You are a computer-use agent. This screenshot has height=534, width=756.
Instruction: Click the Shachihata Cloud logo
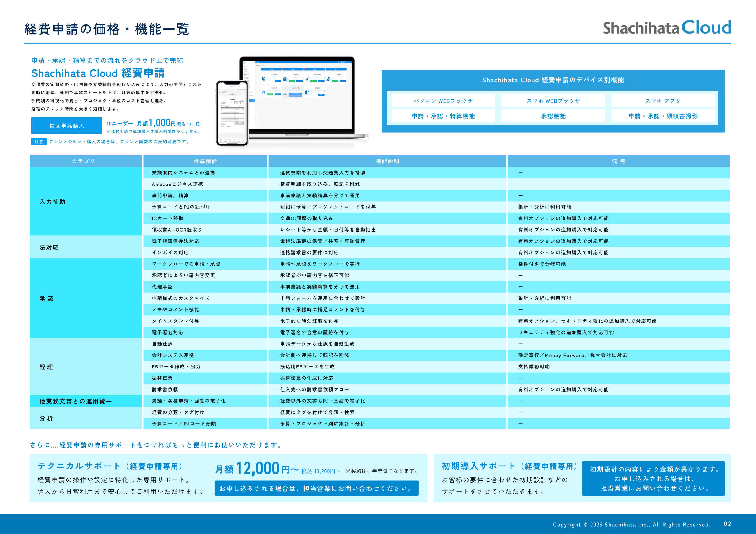pos(667,28)
